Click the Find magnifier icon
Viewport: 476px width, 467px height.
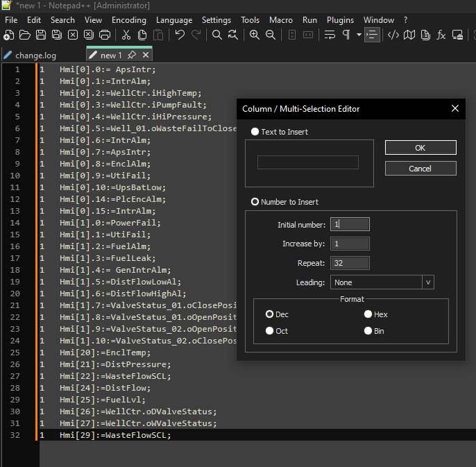(x=217, y=35)
